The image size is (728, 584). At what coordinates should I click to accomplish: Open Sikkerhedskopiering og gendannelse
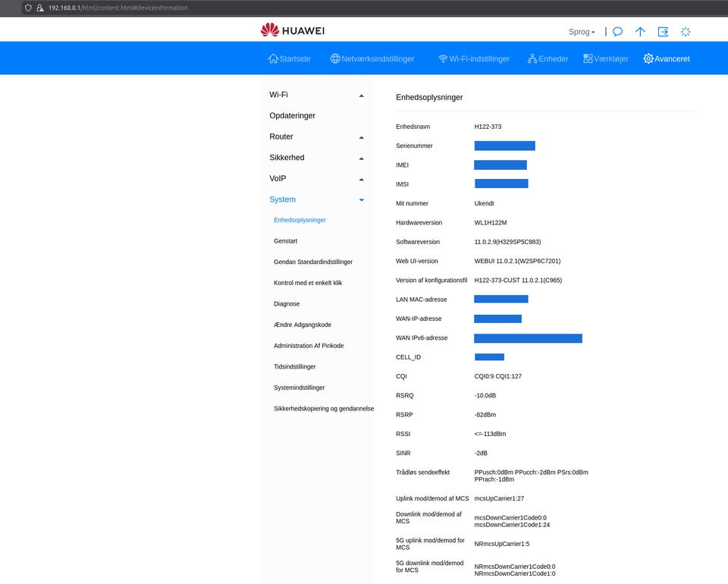click(324, 409)
